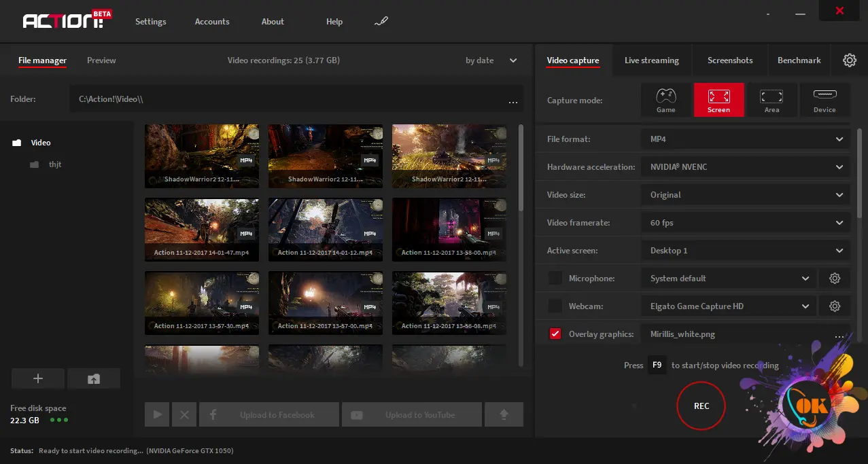Uncheck the Overlay graphics checkbox
This screenshot has height=464, width=868.
[x=555, y=334]
